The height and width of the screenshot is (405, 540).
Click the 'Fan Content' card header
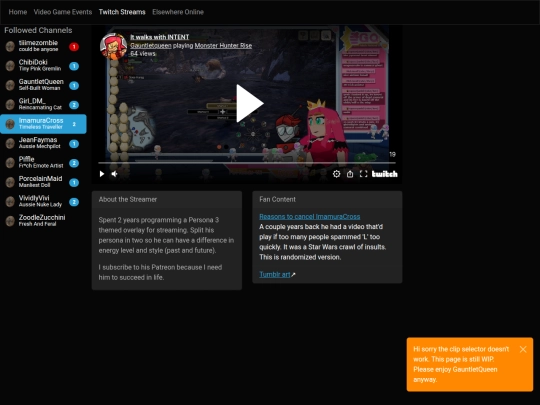327,199
